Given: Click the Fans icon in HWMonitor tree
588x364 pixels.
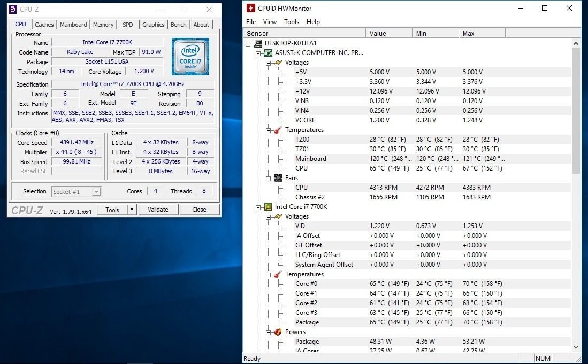Looking at the screenshot, I should tap(278, 178).
